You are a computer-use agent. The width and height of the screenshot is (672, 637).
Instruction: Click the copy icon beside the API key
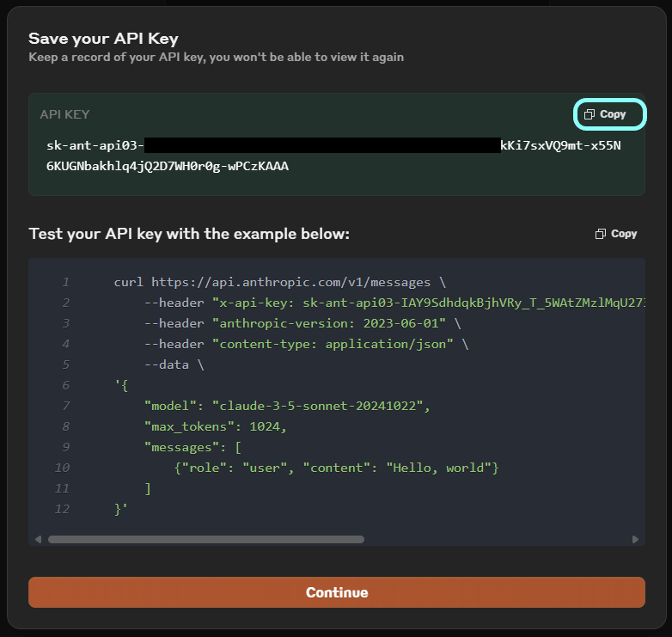590,114
